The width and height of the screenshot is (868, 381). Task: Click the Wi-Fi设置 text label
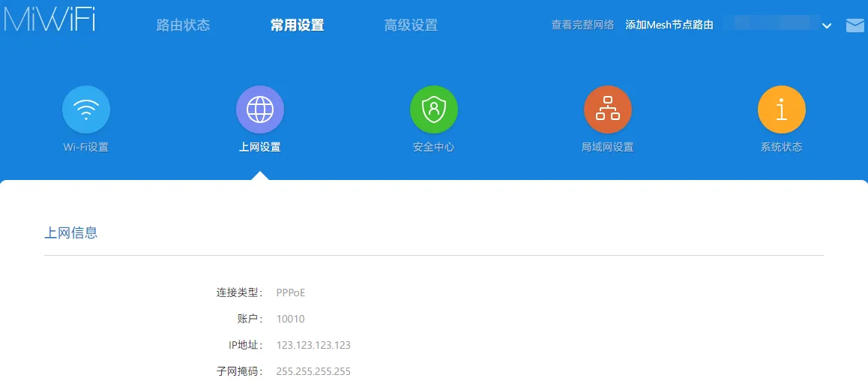click(x=86, y=147)
